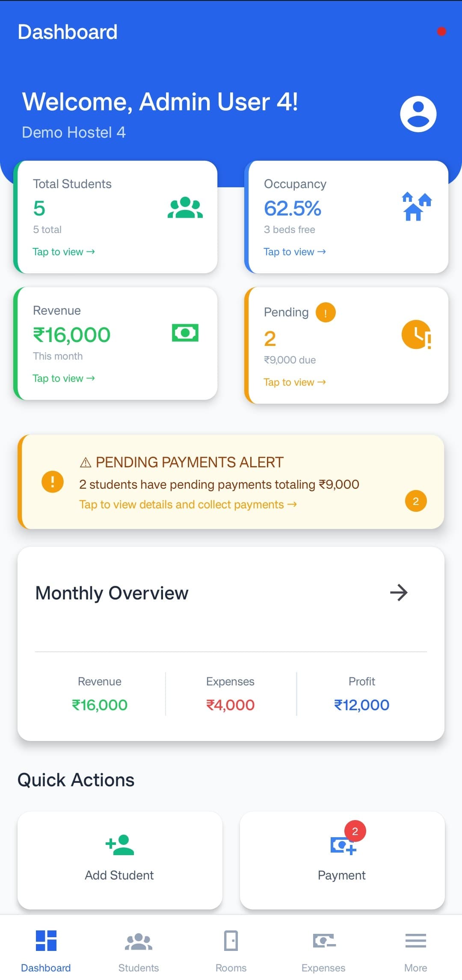Expand the Monthly Overview with arrow
The width and height of the screenshot is (462, 980).
399,593
